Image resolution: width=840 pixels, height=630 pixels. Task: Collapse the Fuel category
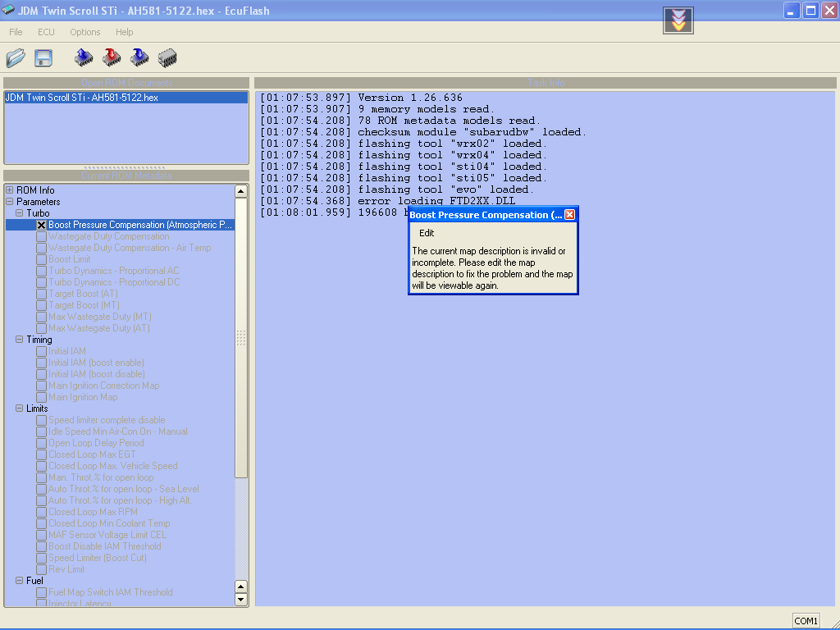[x=20, y=581]
